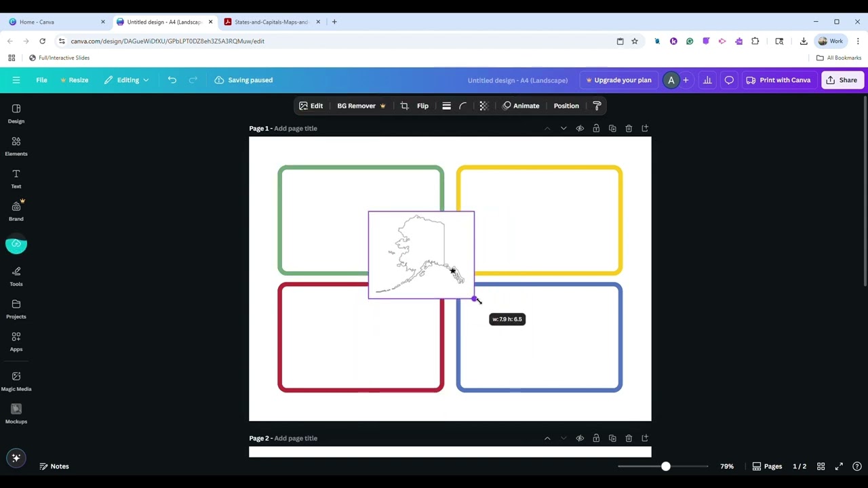
Task: Open the Design panel in sidebar
Action: point(16,114)
